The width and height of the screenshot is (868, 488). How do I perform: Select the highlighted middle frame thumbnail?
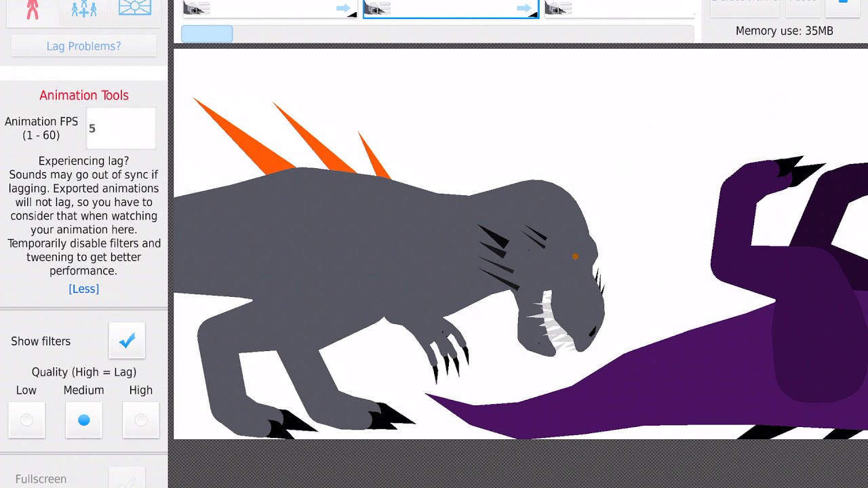(451, 9)
